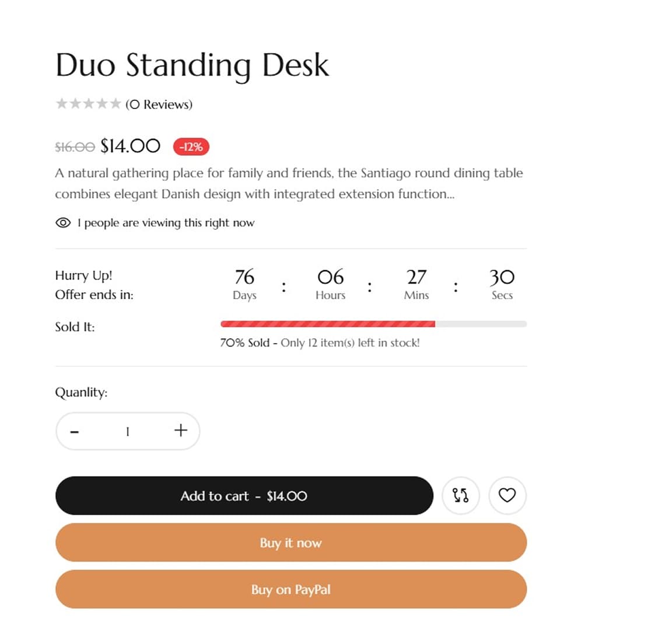
Task: Click the eye icon beside viewer count
Action: pos(63,223)
